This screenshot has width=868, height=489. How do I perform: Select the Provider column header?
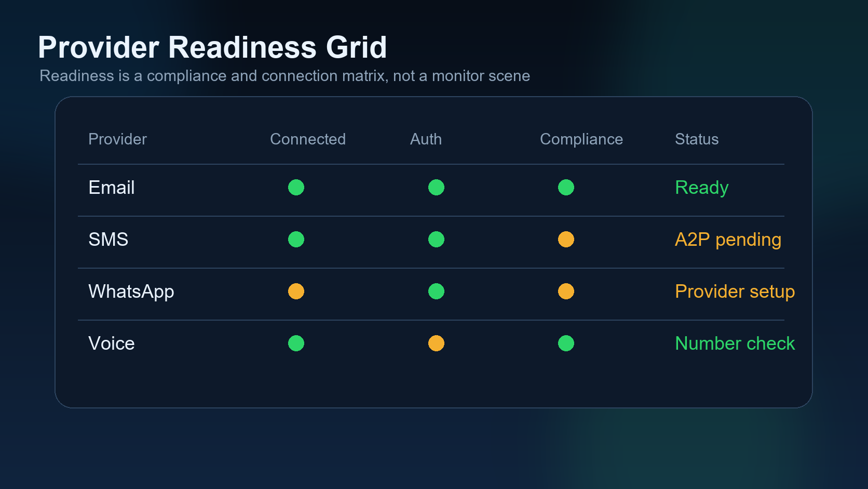coord(117,139)
